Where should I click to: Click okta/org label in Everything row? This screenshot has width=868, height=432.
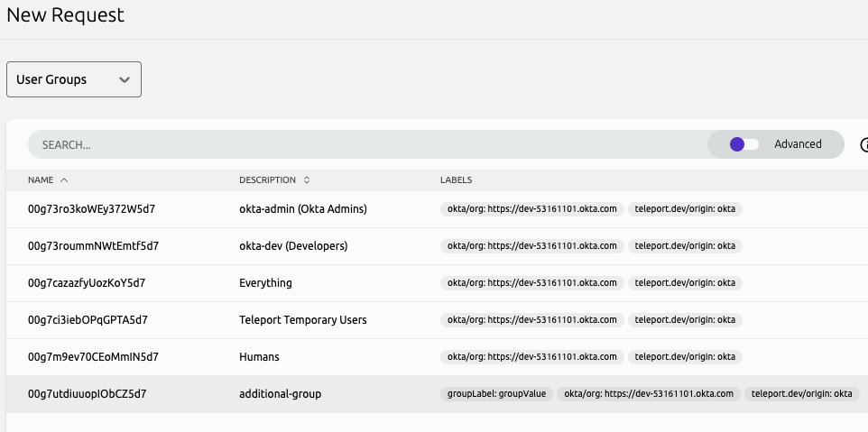tap(531, 283)
